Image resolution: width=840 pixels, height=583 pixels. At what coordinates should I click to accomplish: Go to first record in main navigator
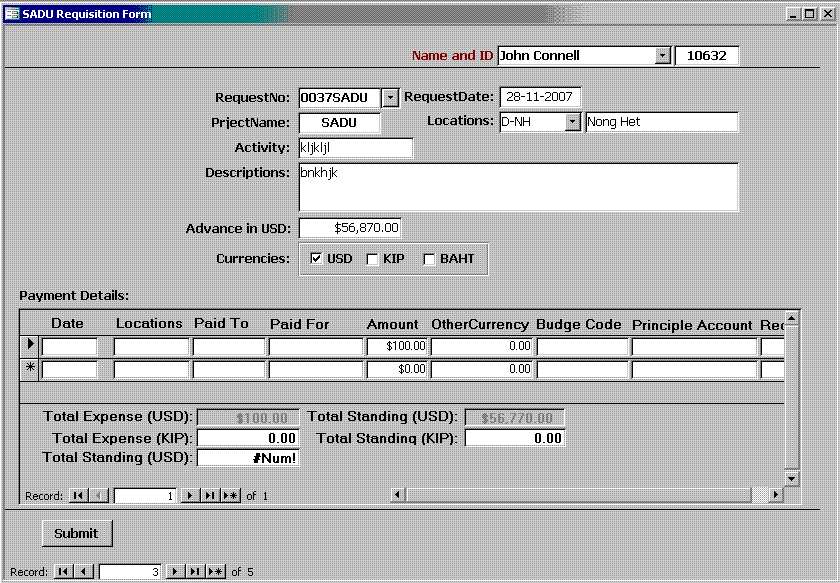pyautogui.click(x=62, y=572)
